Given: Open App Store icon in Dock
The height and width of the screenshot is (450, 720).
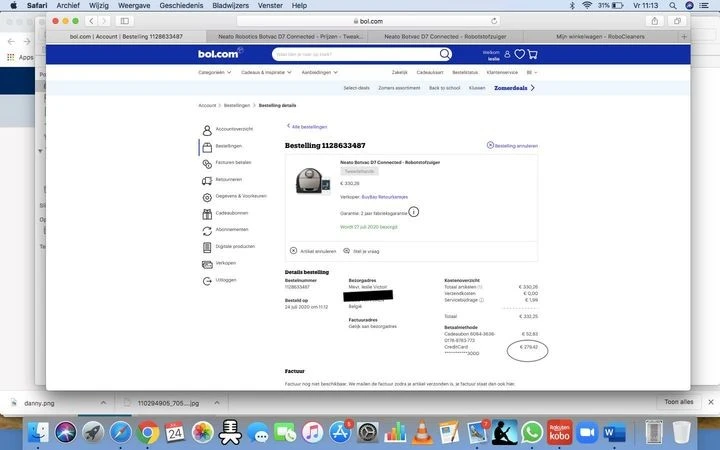Looking at the screenshot, I should (x=340, y=433).
